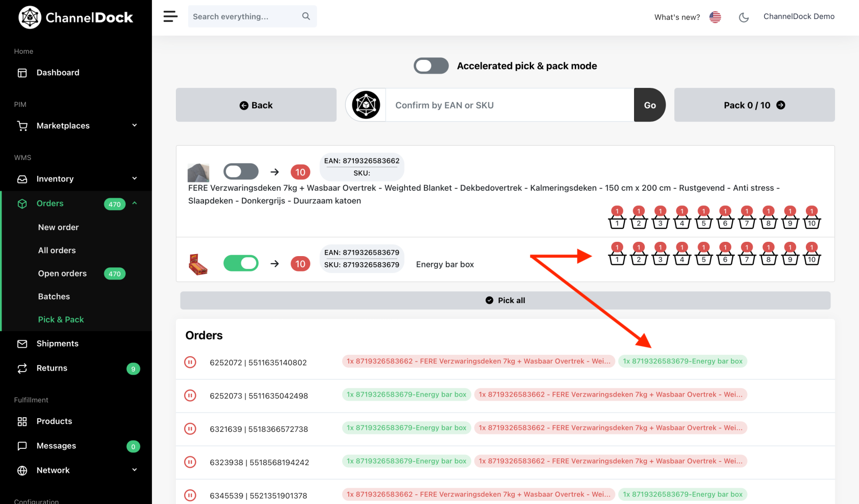Click the Pick all button
This screenshot has width=859, height=504.
click(x=505, y=301)
